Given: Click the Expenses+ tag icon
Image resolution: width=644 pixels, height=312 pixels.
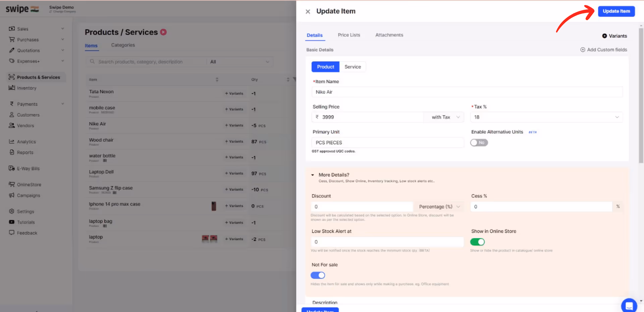Looking at the screenshot, I should (x=12, y=61).
